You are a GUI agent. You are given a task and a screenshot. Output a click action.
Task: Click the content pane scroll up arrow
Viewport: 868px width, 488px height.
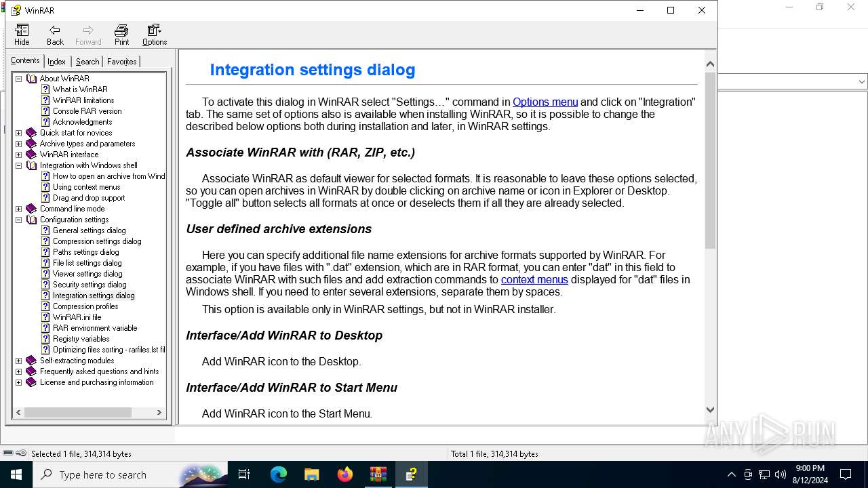click(710, 64)
